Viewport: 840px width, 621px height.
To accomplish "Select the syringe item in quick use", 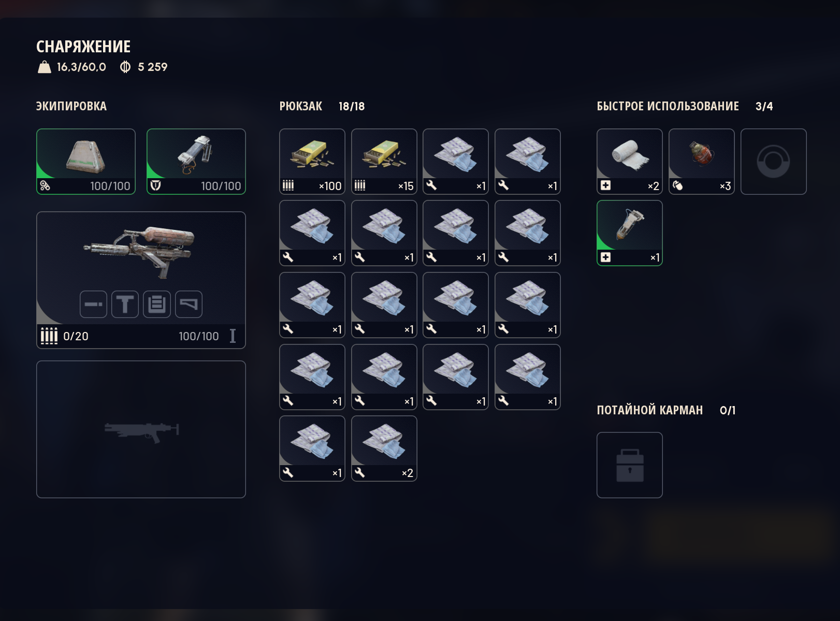I will [x=630, y=233].
